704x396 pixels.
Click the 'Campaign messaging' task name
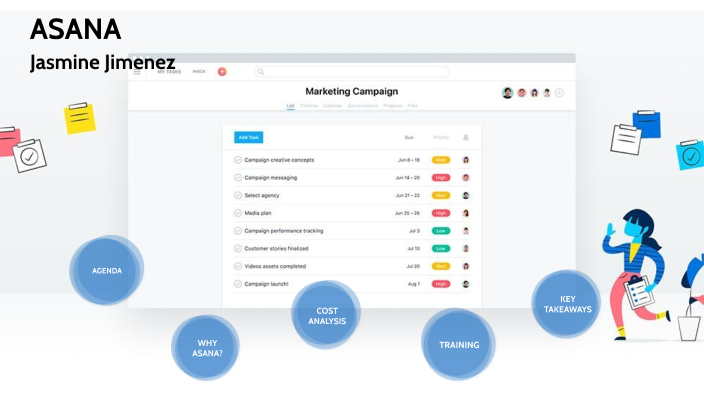pyautogui.click(x=271, y=178)
